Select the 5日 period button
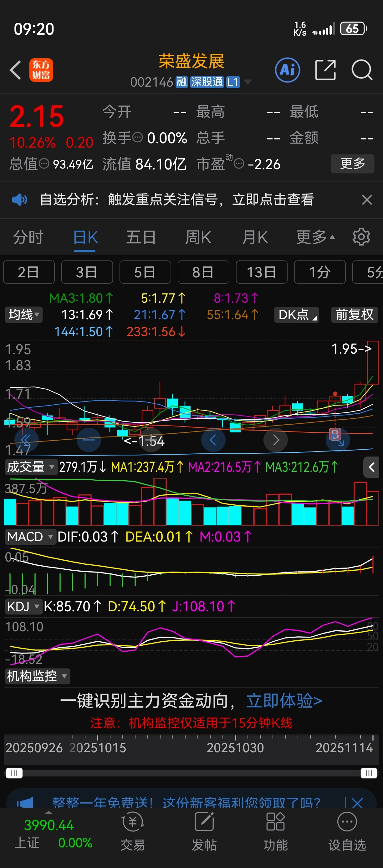The image size is (383, 868). 145,272
